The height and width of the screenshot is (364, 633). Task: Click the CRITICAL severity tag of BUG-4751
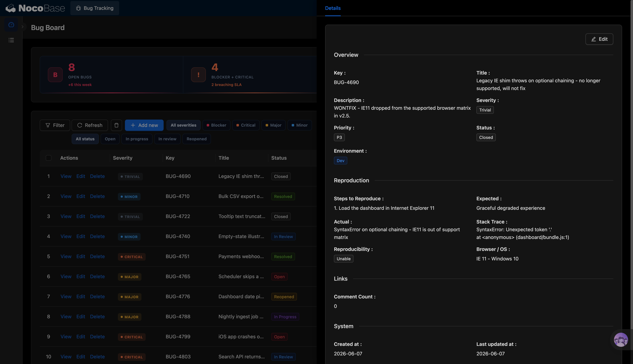click(x=132, y=257)
